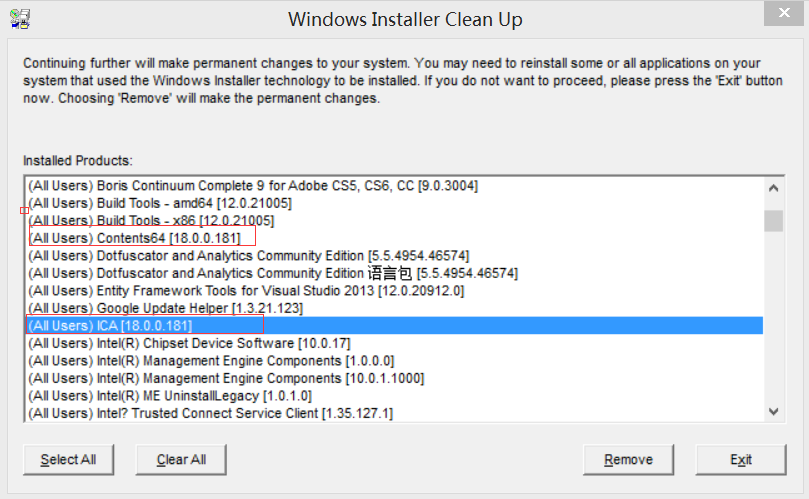Select Contents64 [18.0.0.181] entry

[395, 238]
